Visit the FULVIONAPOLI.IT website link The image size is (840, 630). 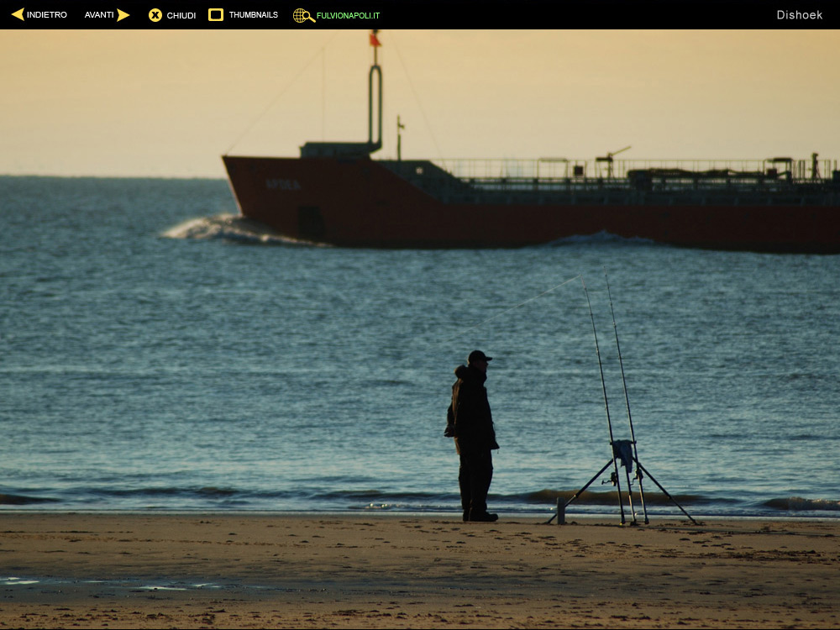point(348,15)
